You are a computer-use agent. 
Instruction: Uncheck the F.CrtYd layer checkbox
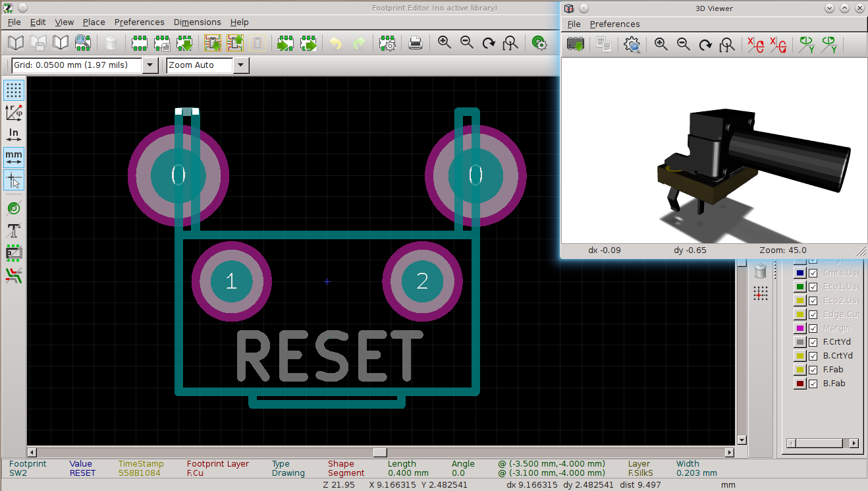coord(813,342)
